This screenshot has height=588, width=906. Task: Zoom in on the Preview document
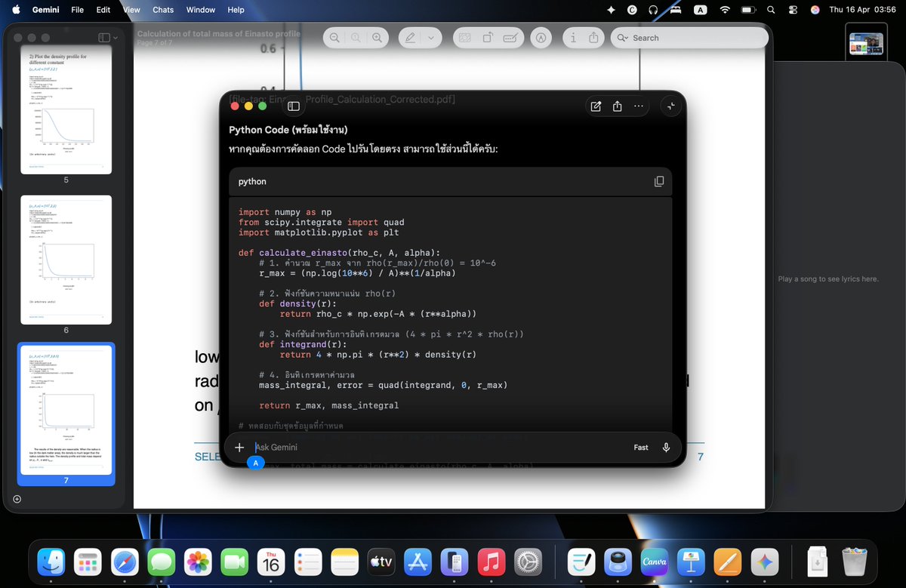coord(377,38)
